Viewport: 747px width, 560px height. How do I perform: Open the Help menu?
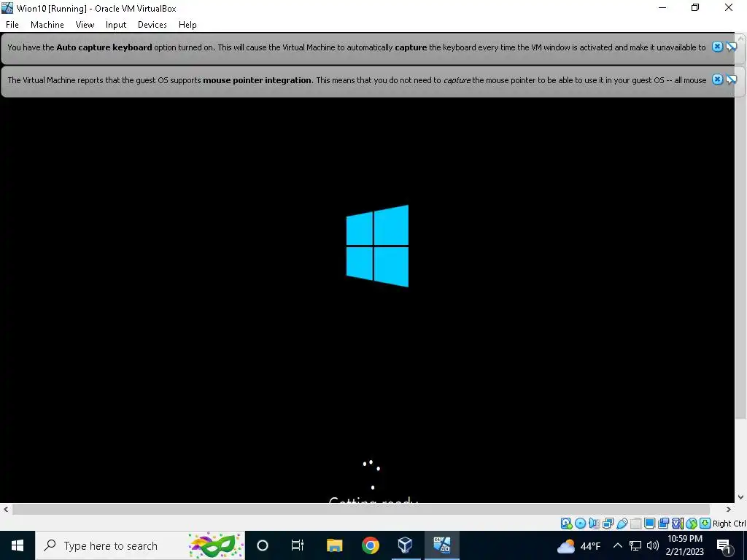tap(187, 25)
